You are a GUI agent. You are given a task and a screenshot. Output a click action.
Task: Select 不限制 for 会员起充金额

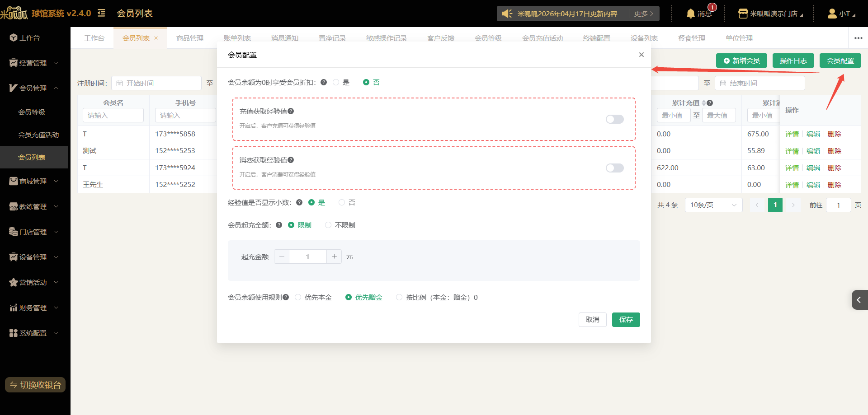[340, 225]
